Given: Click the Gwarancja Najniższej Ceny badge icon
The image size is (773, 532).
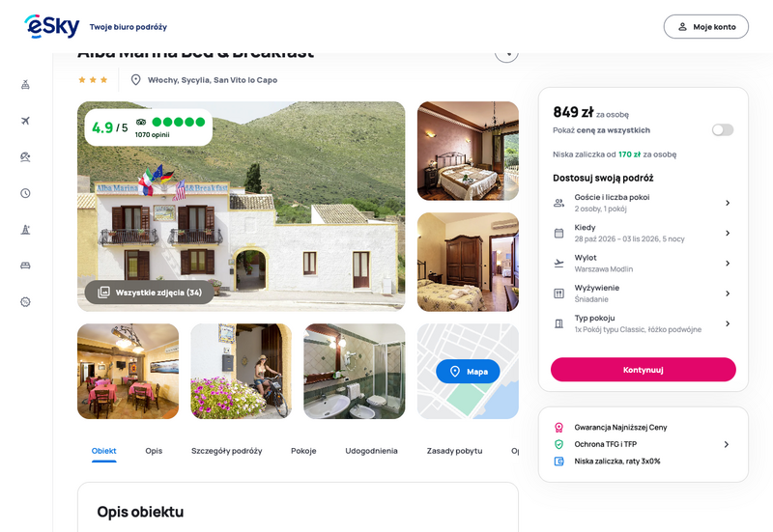Looking at the screenshot, I should click(558, 428).
